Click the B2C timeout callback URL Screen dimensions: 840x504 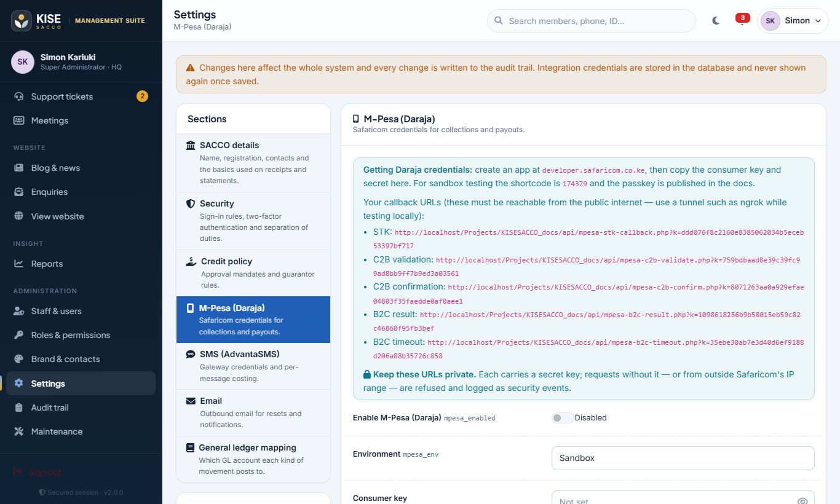(588, 348)
